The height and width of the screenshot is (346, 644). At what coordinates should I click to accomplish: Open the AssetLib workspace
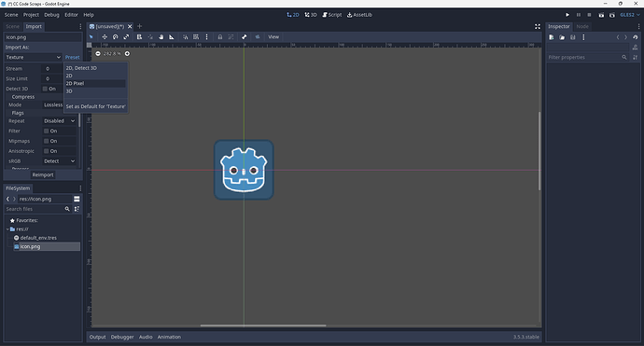pyautogui.click(x=359, y=15)
